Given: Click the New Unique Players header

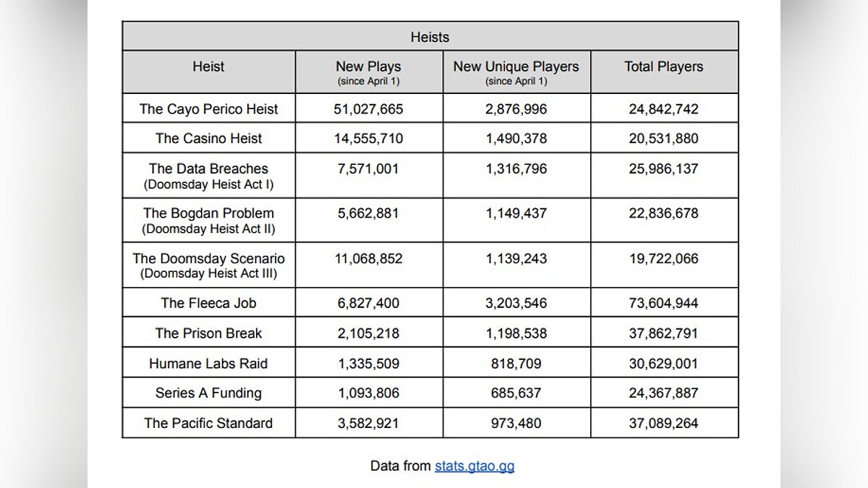Looking at the screenshot, I should tap(516, 67).
